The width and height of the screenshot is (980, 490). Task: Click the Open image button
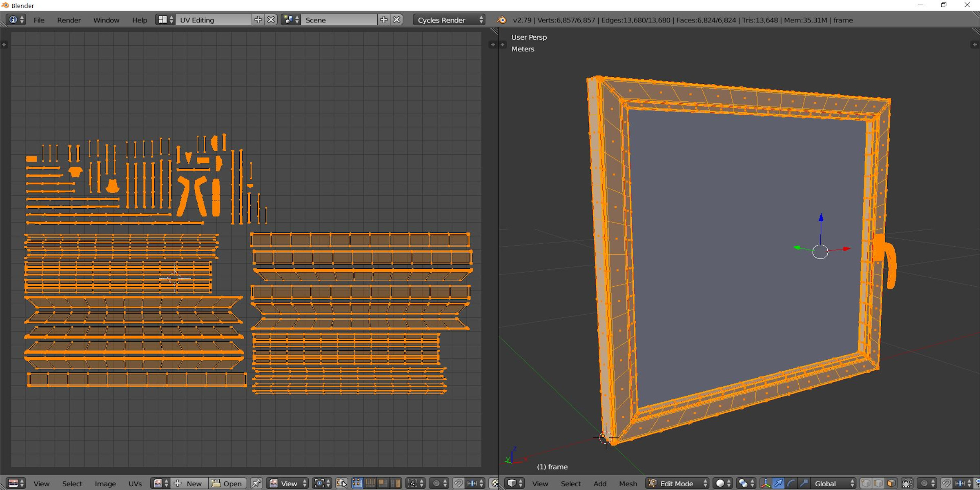227,483
